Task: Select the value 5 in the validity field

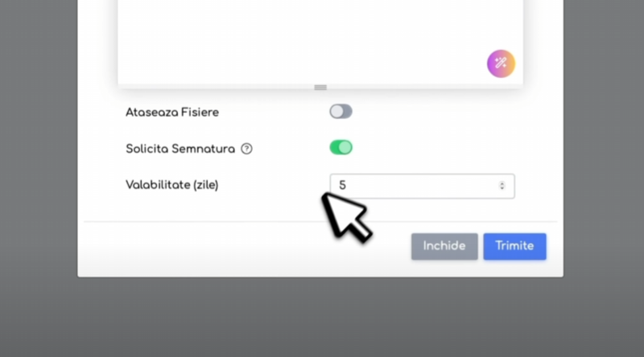Action: pyautogui.click(x=343, y=186)
